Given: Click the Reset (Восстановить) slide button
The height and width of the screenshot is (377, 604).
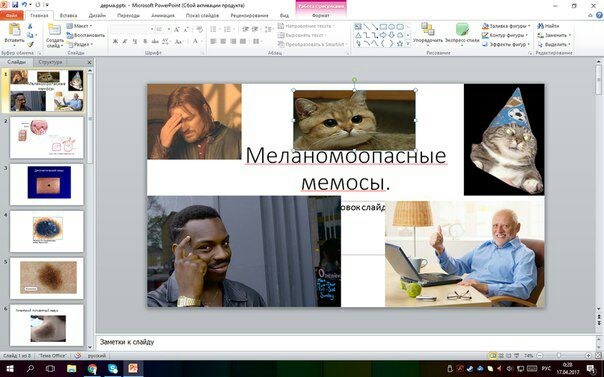Looking at the screenshot, I should (86, 35).
